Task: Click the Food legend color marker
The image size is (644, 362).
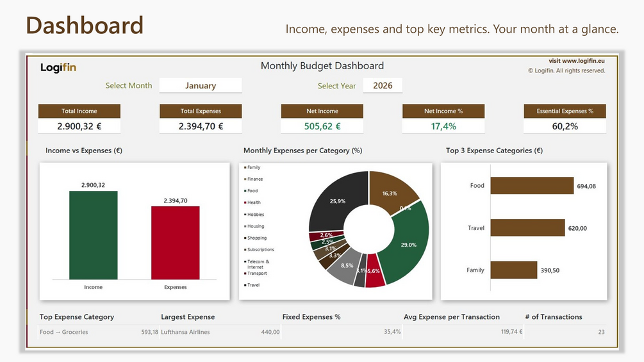Action: point(245,191)
